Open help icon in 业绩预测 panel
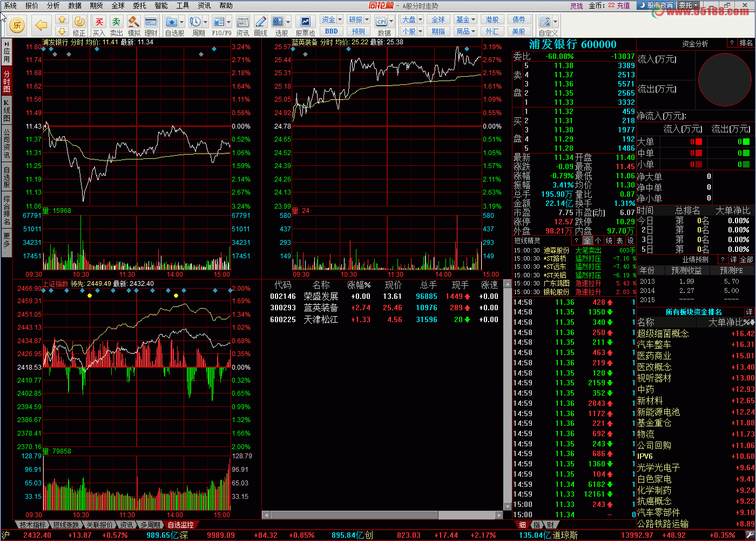The image size is (756, 541). [x=723, y=259]
